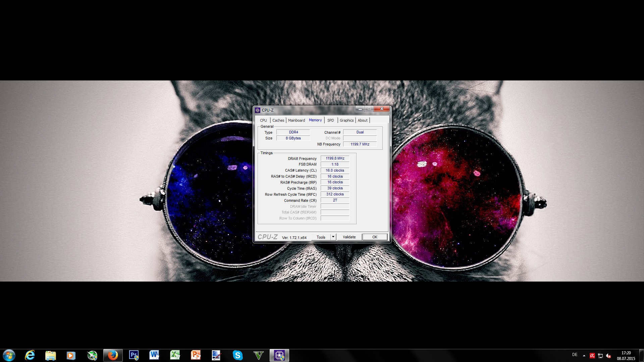The height and width of the screenshot is (362, 644).
Task: Show hidden system tray icons
Action: click(x=584, y=356)
